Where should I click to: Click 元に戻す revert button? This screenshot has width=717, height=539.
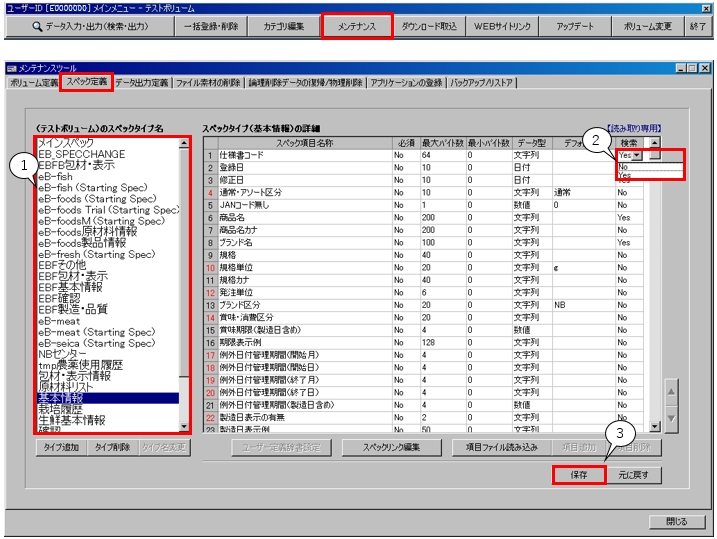click(x=633, y=475)
